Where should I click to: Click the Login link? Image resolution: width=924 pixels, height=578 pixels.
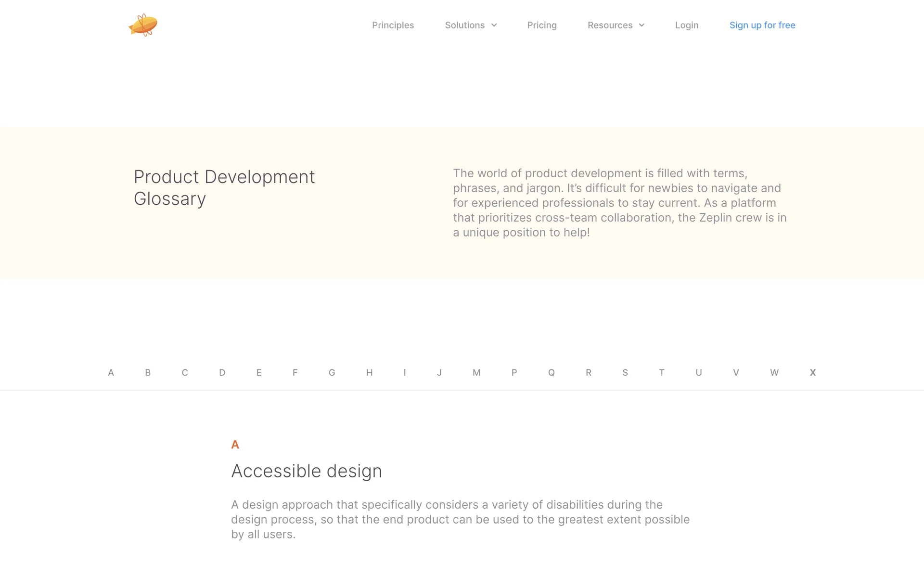click(x=686, y=25)
